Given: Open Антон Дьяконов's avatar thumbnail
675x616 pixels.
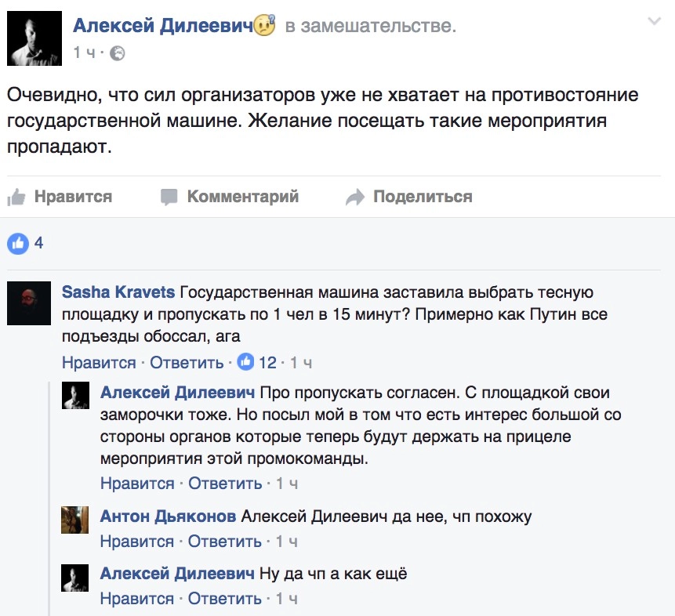Looking at the screenshot, I should pos(75,520).
